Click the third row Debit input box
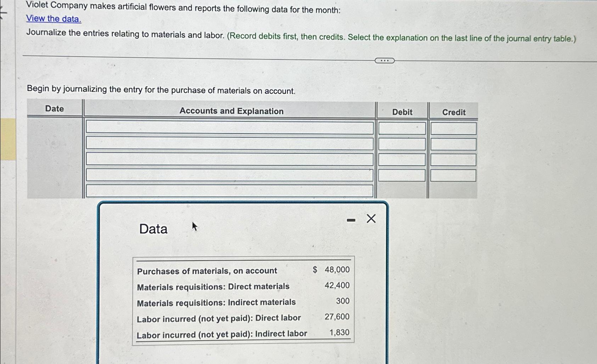Viewport: 597px width, 364px height. [x=402, y=160]
